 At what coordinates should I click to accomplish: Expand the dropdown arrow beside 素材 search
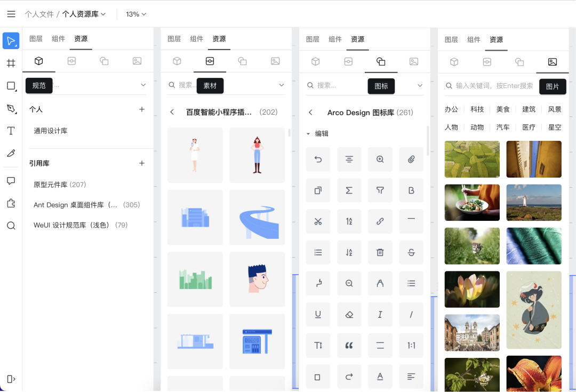tap(282, 85)
